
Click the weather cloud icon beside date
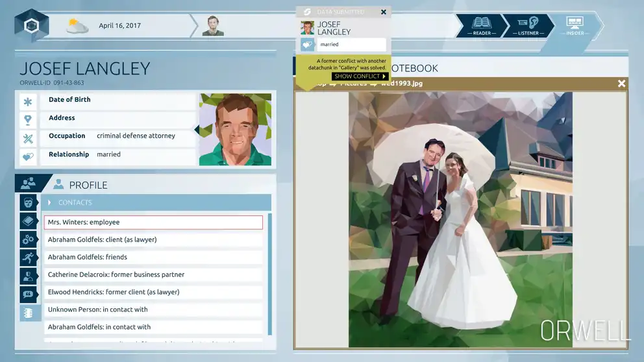coord(77,26)
